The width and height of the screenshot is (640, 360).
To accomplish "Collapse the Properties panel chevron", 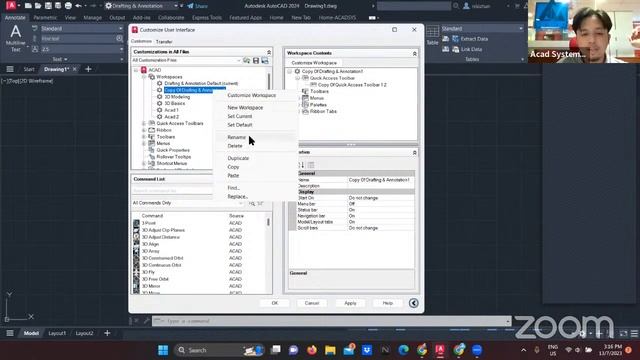I will (415, 152).
